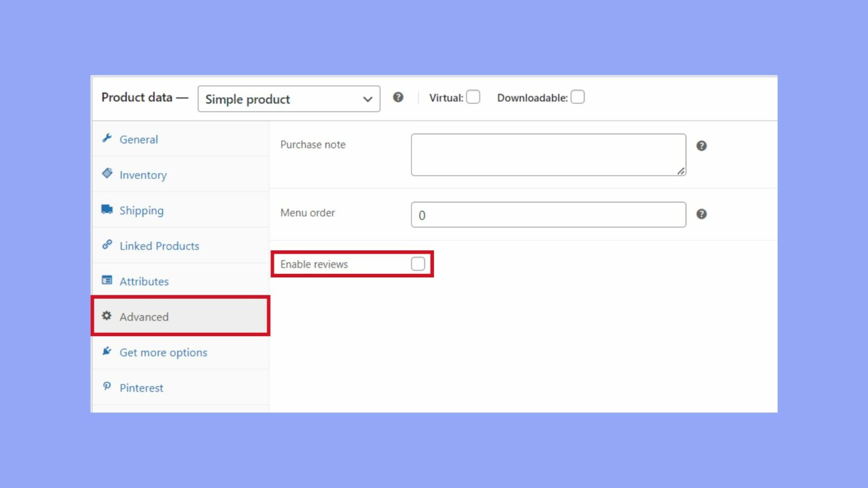Click inside the Menu order field
The image size is (868, 488).
tap(548, 215)
